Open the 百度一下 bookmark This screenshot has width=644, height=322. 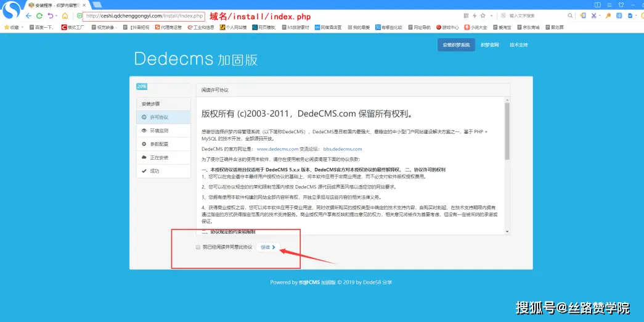(x=41, y=28)
